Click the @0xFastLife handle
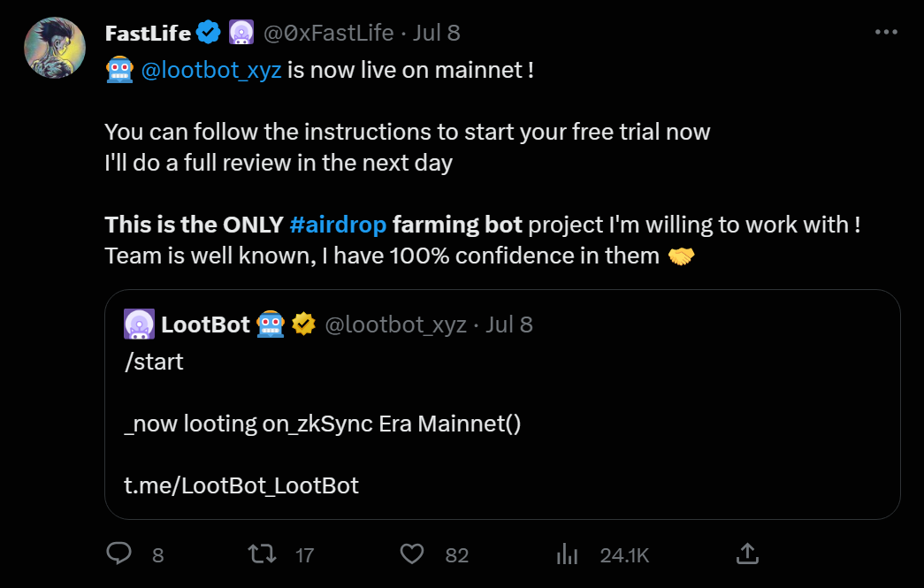The width and height of the screenshot is (924, 588). (328, 34)
